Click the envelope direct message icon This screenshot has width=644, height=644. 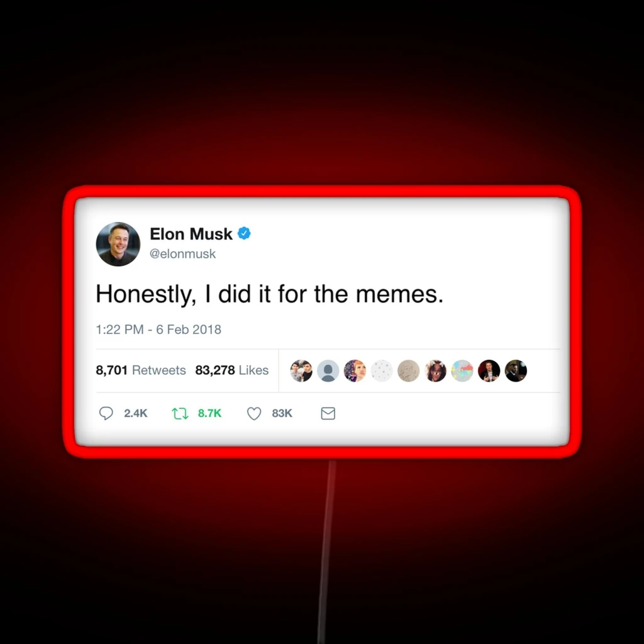tap(328, 413)
